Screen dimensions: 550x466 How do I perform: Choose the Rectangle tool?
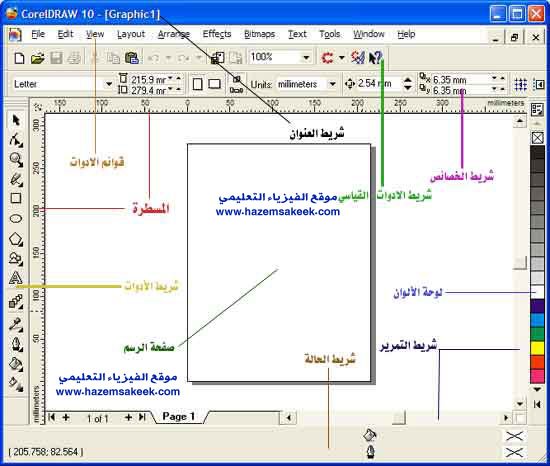point(16,198)
